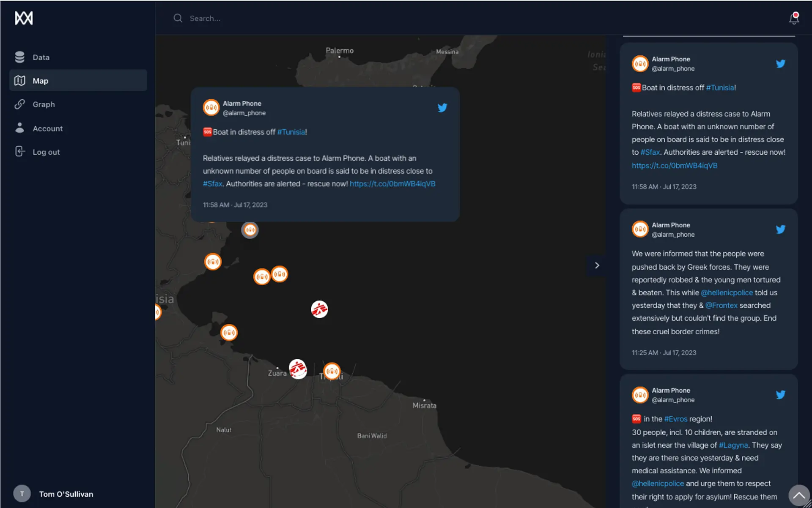Click the Alarm Phone marker near Tripoli

(x=332, y=371)
